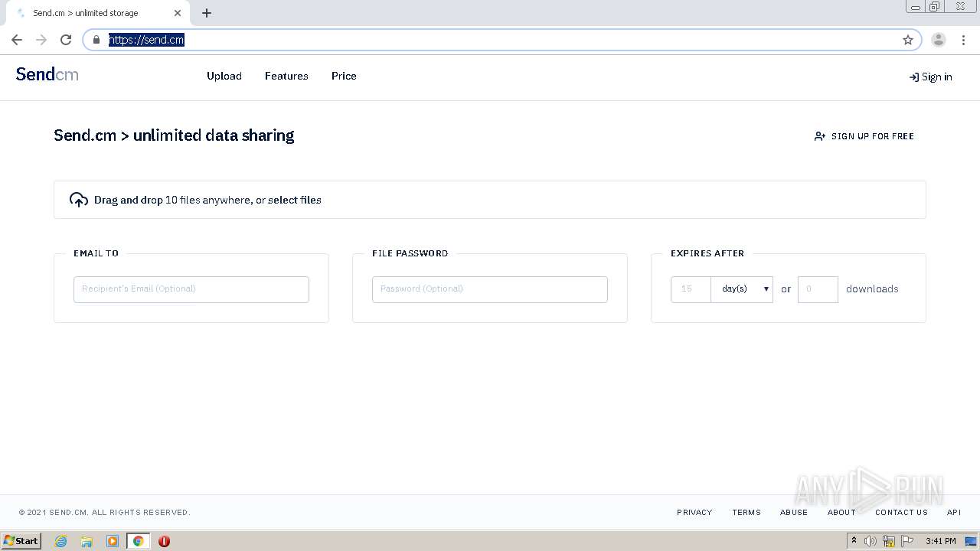Show hidden tray icons
The height and width of the screenshot is (551, 980).
click(854, 541)
